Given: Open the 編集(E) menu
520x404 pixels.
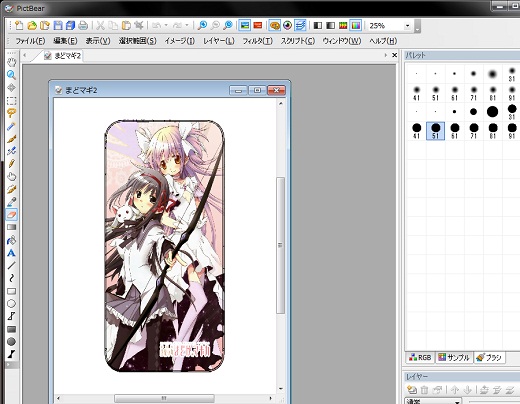Looking at the screenshot, I should (x=65, y=41).
